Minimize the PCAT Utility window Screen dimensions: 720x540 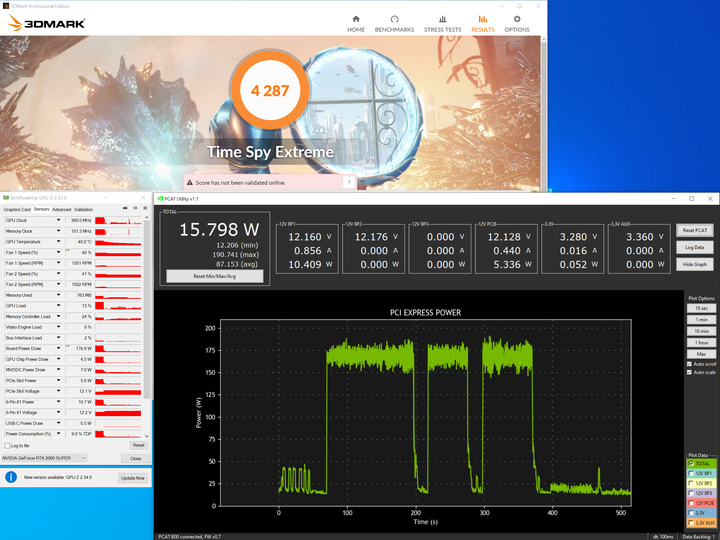(674, 199)
